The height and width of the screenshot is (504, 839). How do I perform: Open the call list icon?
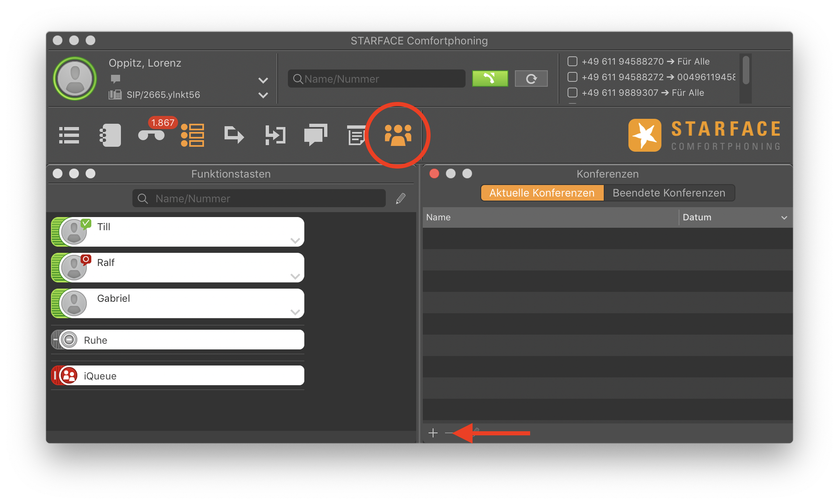point(69,135)
